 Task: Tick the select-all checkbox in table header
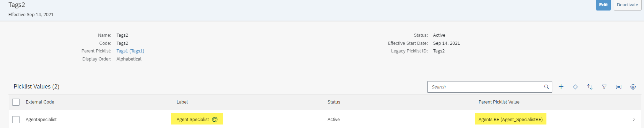coord(16,102)
